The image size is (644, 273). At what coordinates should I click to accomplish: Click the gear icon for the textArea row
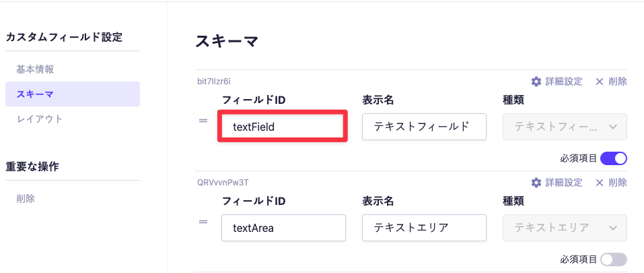[x=536, y=183]
